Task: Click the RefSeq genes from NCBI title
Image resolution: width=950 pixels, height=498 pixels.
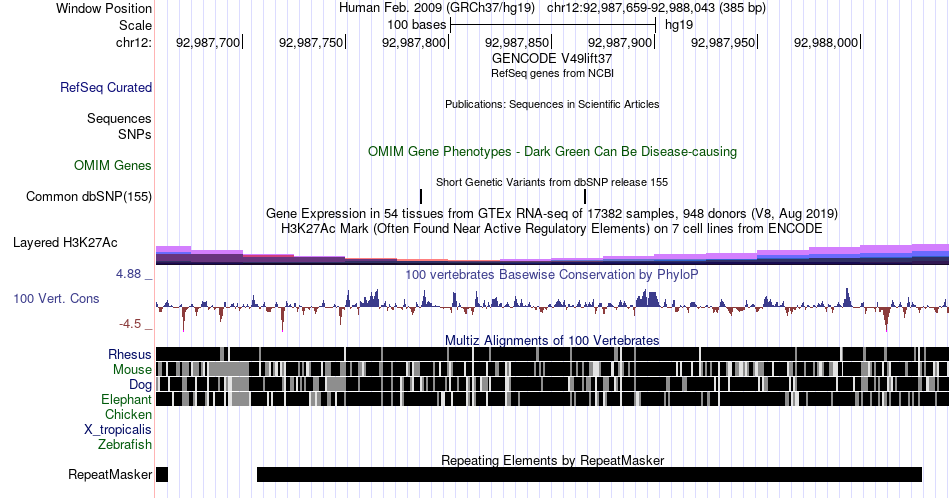Action: 552,73
